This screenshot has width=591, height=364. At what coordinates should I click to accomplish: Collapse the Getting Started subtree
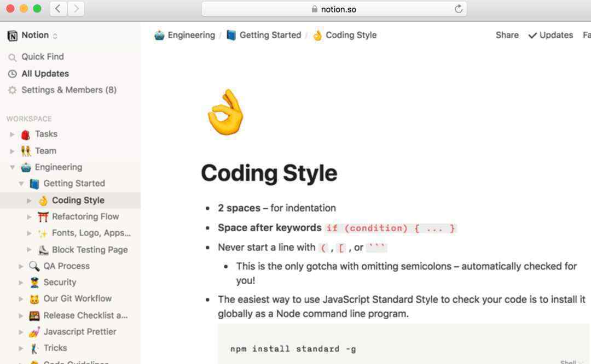(x=21, y=184)
